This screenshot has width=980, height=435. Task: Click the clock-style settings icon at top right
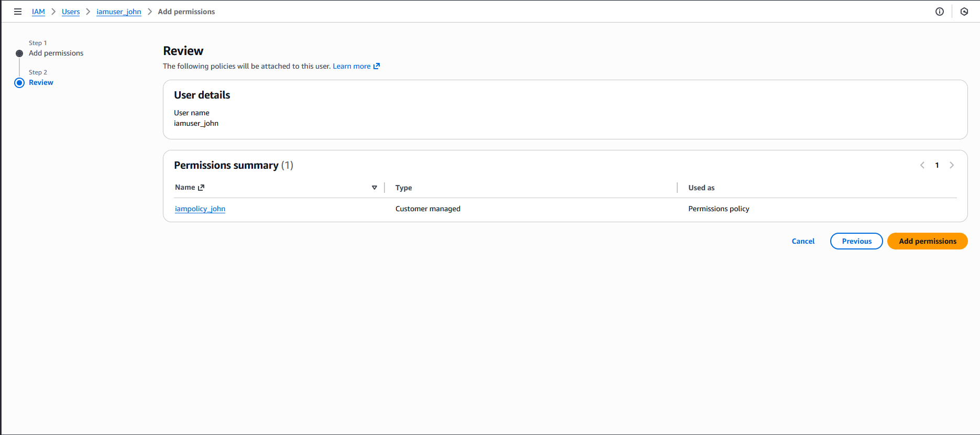pyautogui.click(x=964, y=12)
